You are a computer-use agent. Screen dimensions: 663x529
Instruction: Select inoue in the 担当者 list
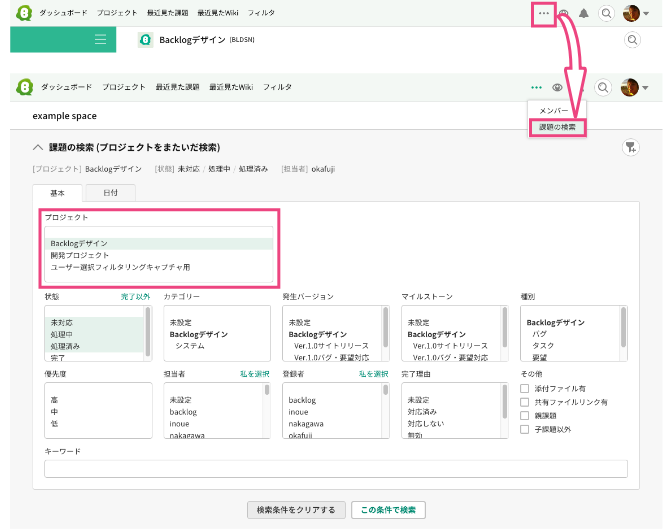coord(179,424)
